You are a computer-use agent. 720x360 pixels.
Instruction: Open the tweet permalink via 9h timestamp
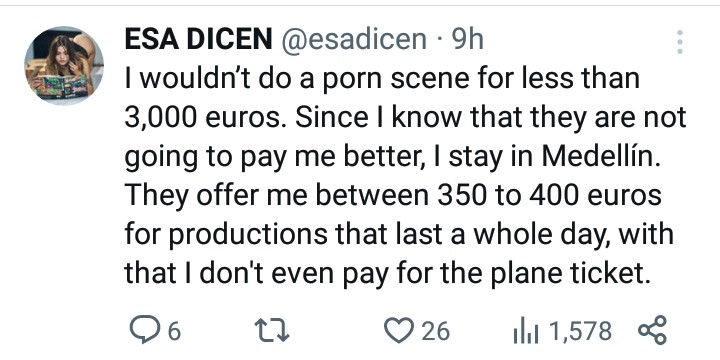coord(467,39)
